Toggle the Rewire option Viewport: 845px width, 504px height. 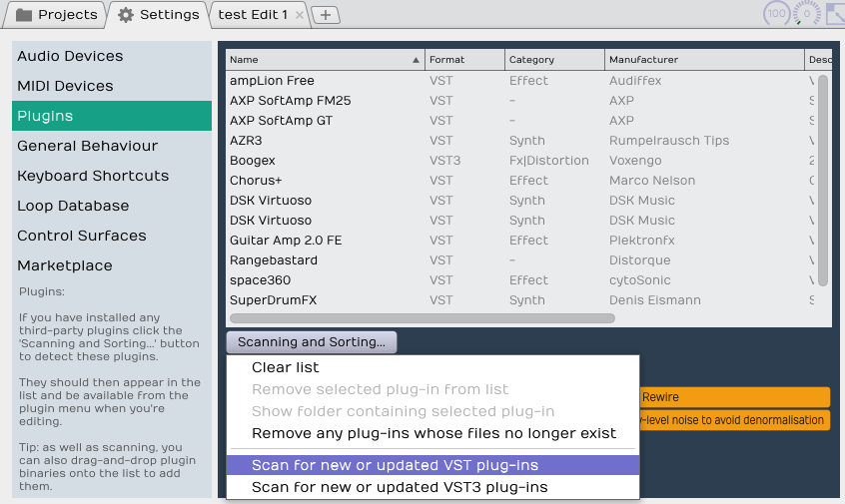(x=734, y=397)
